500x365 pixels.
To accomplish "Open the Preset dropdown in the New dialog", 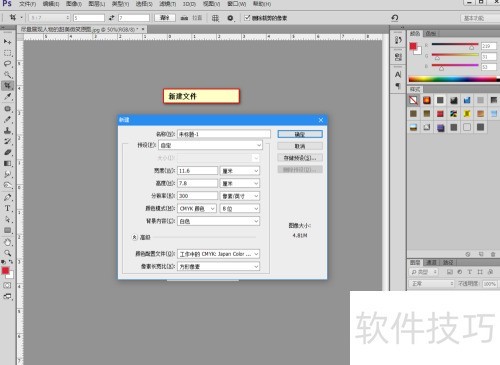I will point(211,145).
